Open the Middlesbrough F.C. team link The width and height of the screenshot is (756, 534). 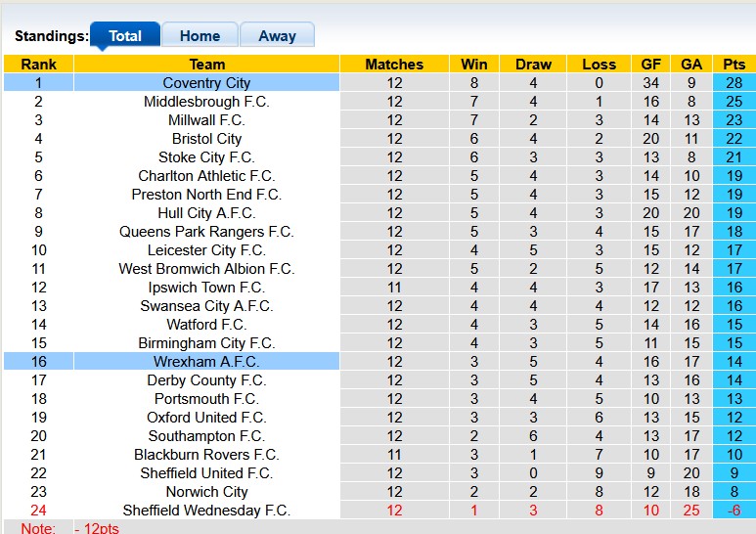click(x=206, y=102)
